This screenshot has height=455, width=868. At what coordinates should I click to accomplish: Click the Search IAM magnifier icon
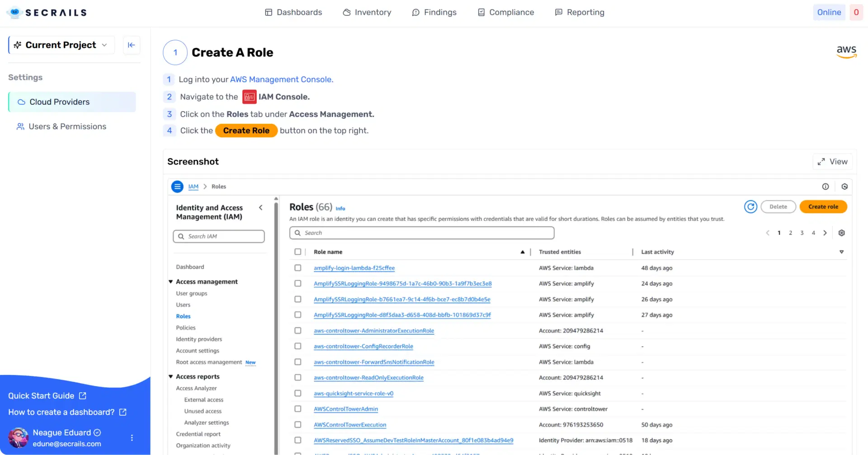pos(181,236)
